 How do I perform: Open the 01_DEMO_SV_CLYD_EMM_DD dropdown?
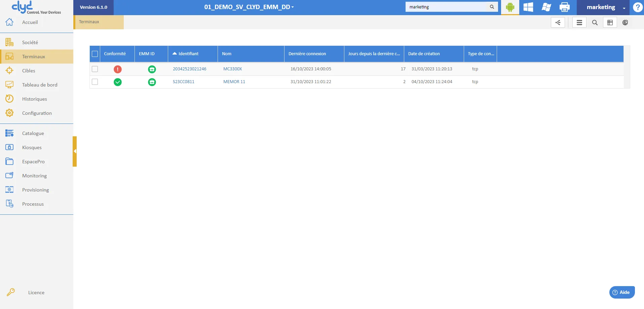coord(249,7)
